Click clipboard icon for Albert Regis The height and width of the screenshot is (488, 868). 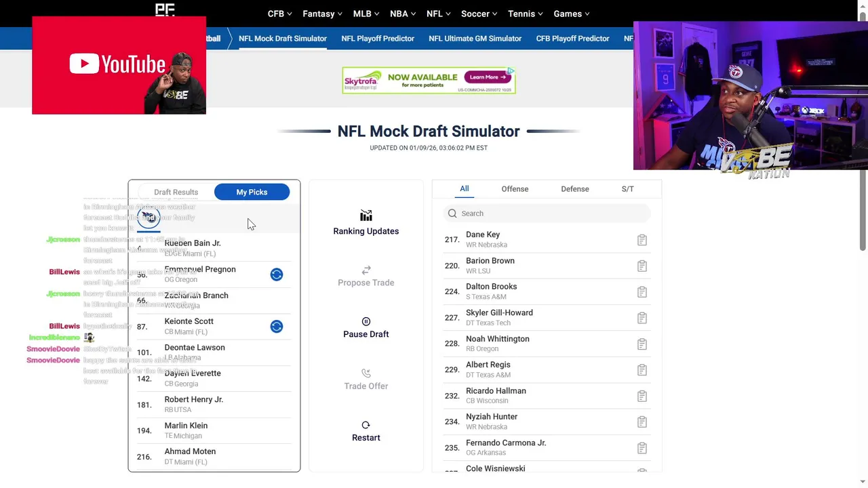click(x=642, y=370)
